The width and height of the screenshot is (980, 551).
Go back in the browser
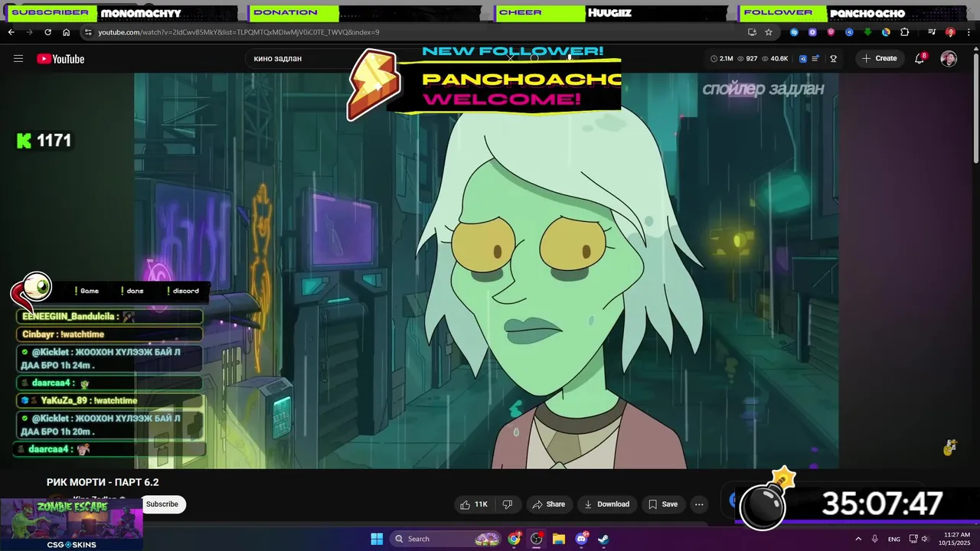point(11,32)
